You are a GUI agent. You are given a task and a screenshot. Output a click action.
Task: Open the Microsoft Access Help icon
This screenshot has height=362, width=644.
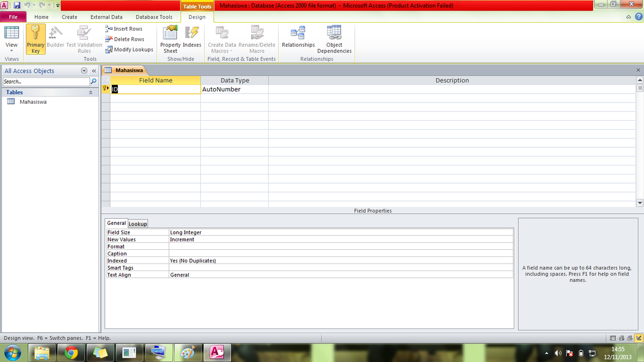[638, 17]
